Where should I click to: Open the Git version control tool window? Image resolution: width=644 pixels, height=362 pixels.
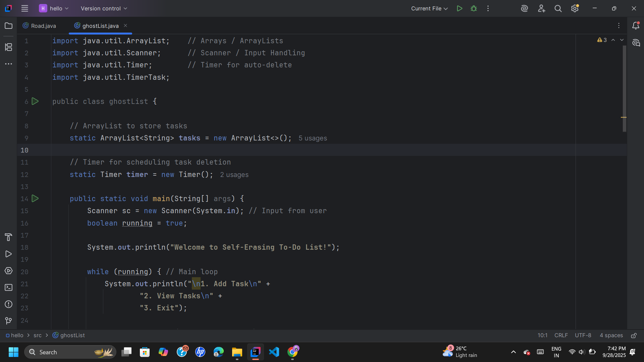click(9, 321)
